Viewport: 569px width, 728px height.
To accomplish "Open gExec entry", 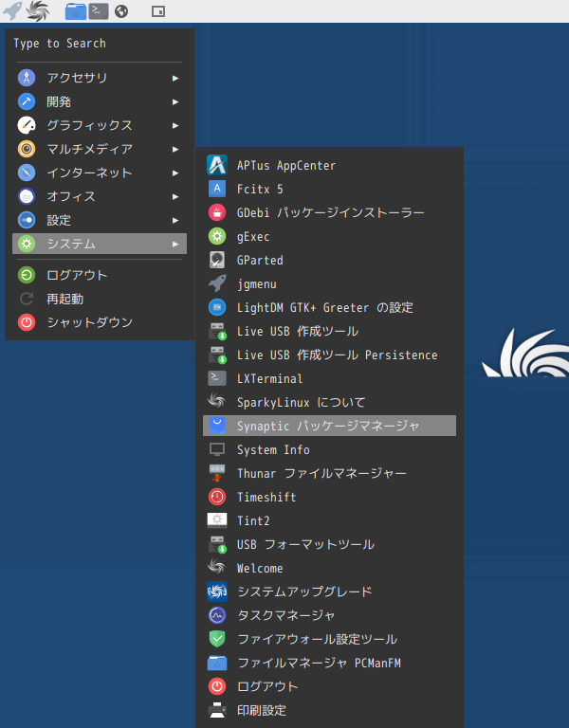I will click(x=329, y=236).
